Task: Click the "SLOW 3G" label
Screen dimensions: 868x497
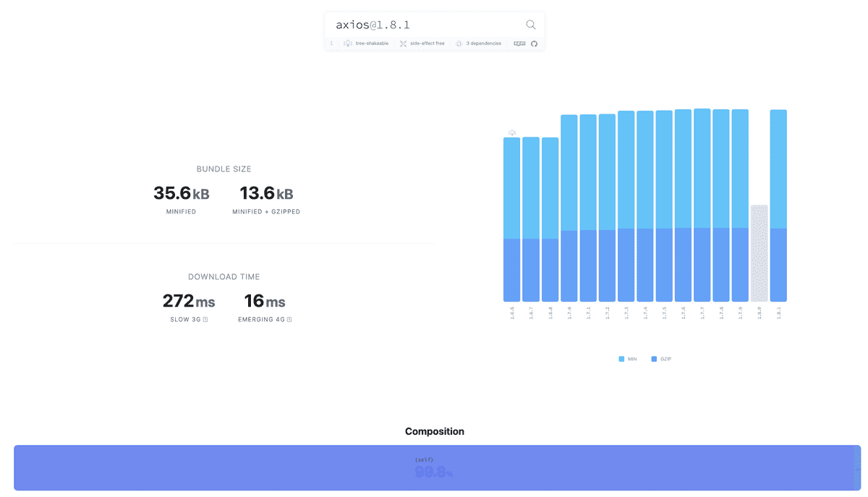Action: tap(186, 319)
